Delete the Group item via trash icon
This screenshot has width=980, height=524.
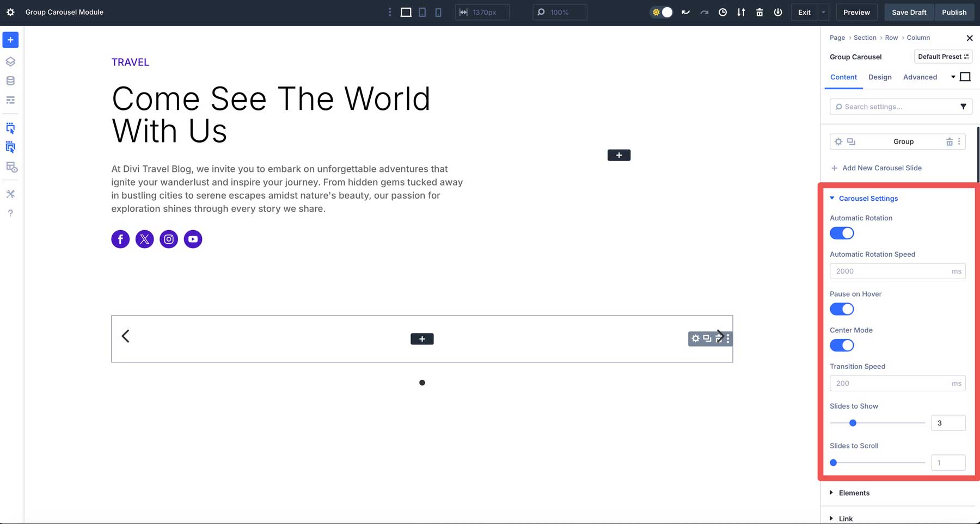tap(950, 141)
